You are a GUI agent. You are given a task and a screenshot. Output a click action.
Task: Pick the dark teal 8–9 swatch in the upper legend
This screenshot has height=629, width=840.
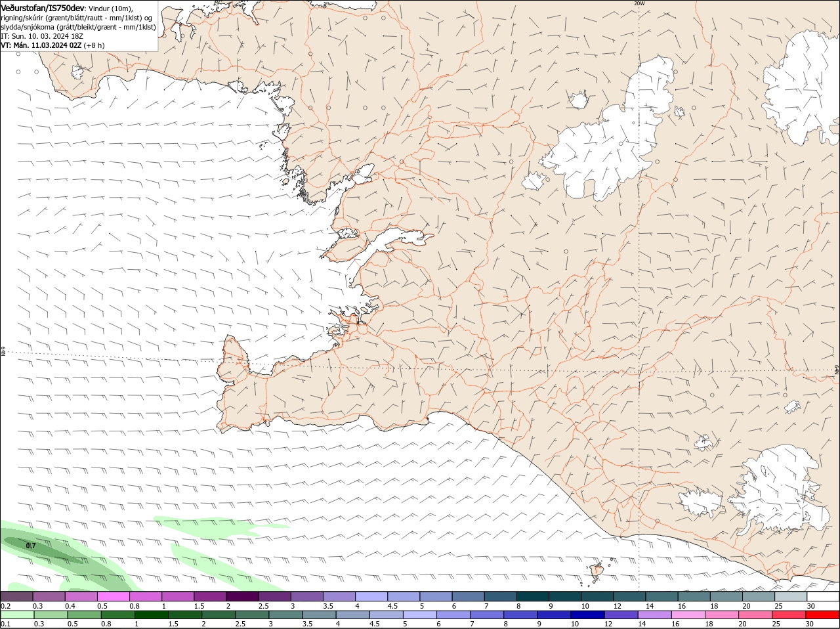[533, 596]
